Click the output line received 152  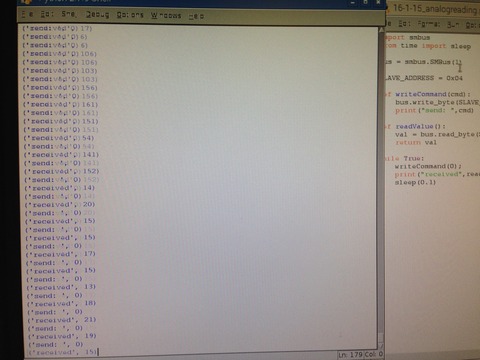(x=62, y=171)
